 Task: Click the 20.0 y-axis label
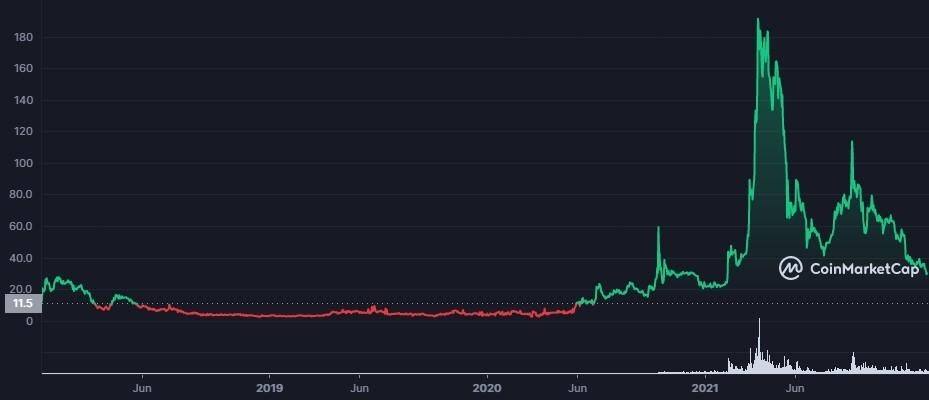(x=22, y=289)
